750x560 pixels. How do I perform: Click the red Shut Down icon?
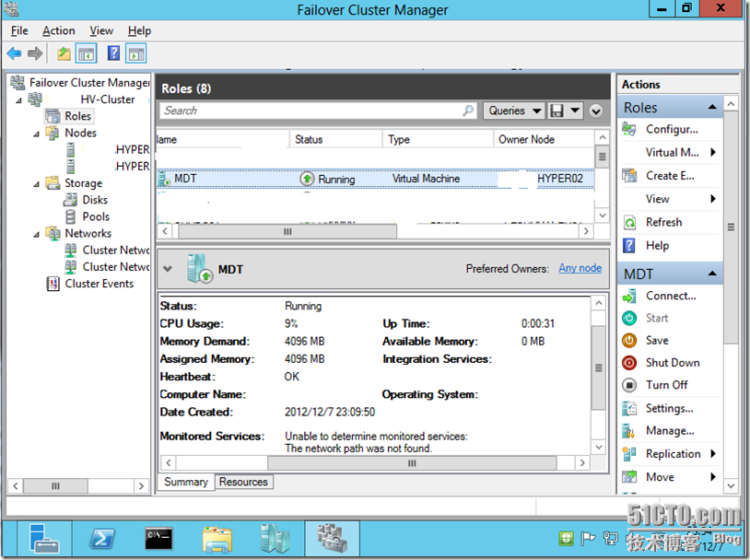pyautogui.click(x=629, y=363)
